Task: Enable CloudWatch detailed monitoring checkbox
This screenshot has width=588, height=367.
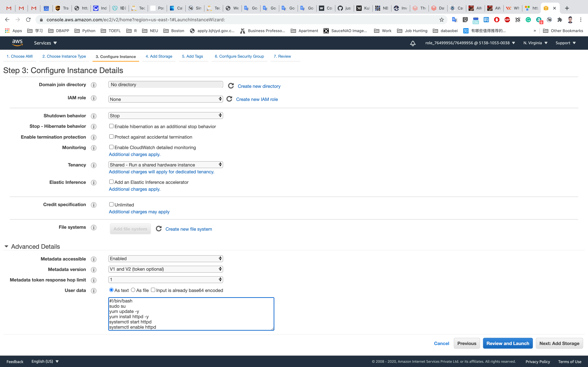Action: tap(111, 147)
